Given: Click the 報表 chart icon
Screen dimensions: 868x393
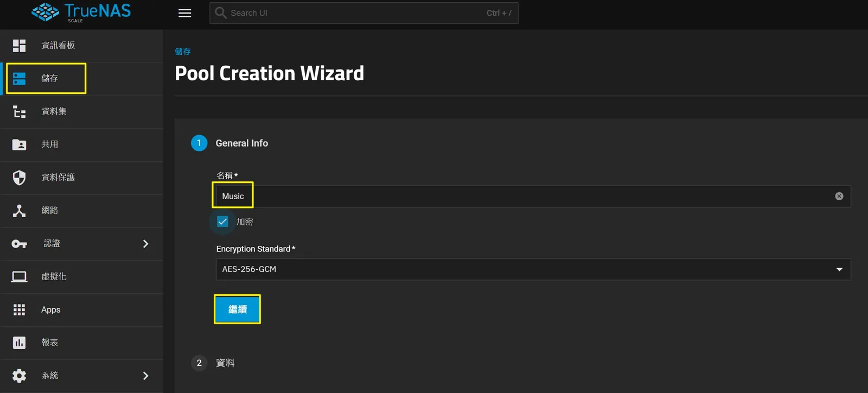Looking at the screenshot, I should 19,343.
